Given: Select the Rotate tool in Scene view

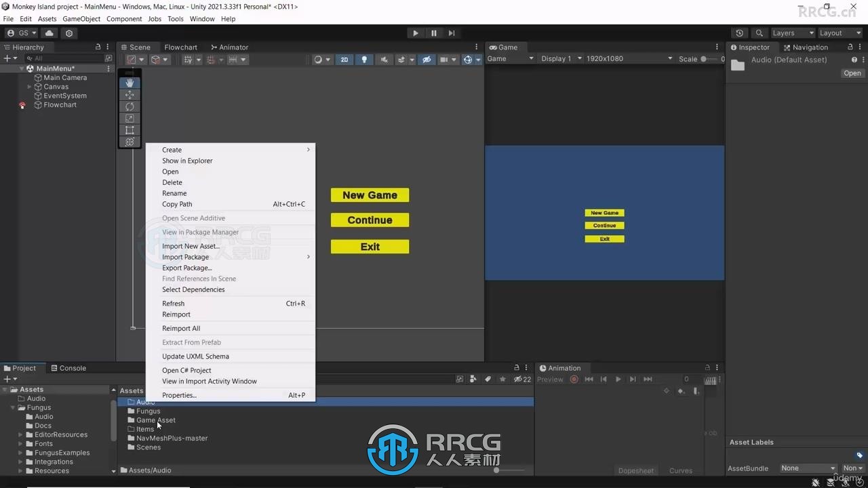Looking at the screenshot, I should 130,106.
